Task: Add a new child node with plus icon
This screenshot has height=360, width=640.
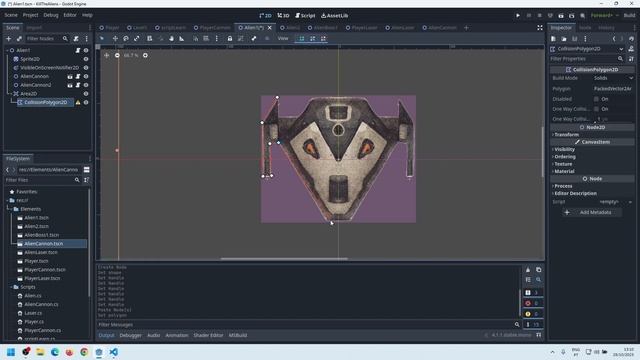Action: point(9,38)
